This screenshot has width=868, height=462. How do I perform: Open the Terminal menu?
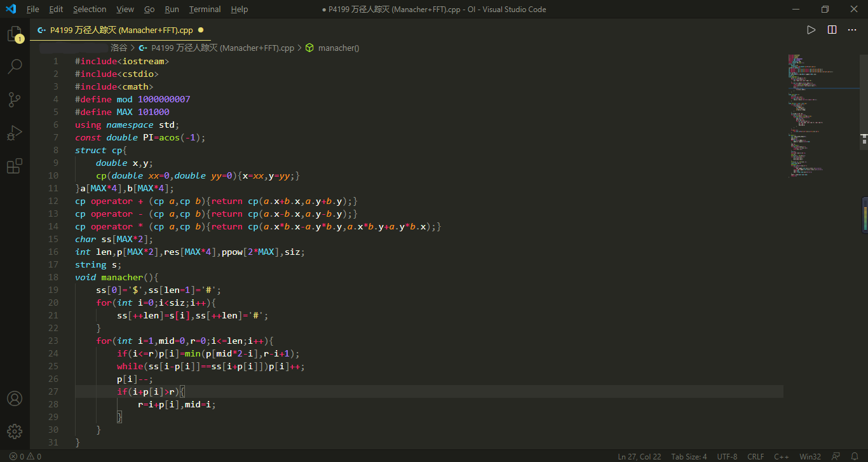[x=205, y=9]
